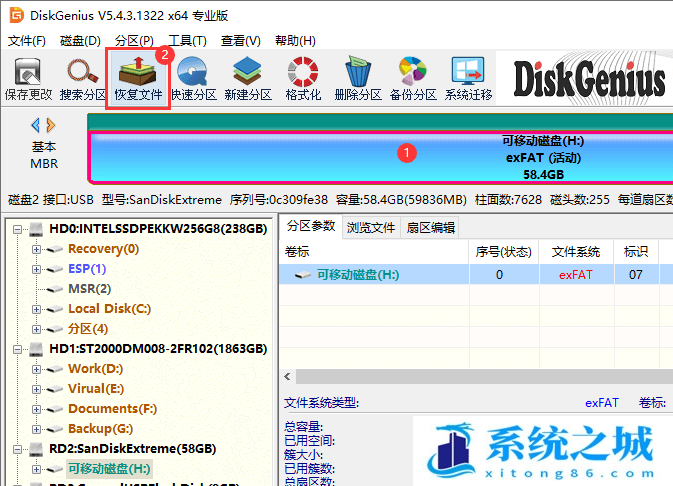Expand the Documents(F:) tree node
673x486 pixels.
point(36,409)
